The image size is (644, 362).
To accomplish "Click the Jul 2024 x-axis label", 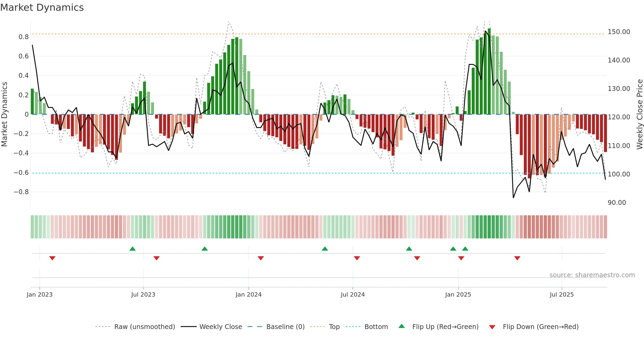I will point(353,294).
